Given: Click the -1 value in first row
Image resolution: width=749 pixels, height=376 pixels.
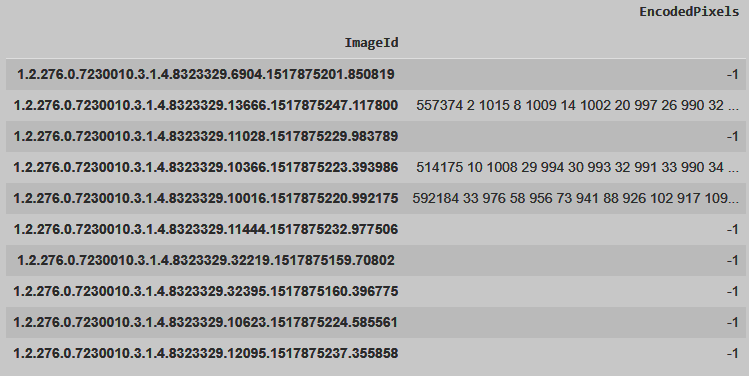Looking at the screenshot, I should click(x=733, y=75).
